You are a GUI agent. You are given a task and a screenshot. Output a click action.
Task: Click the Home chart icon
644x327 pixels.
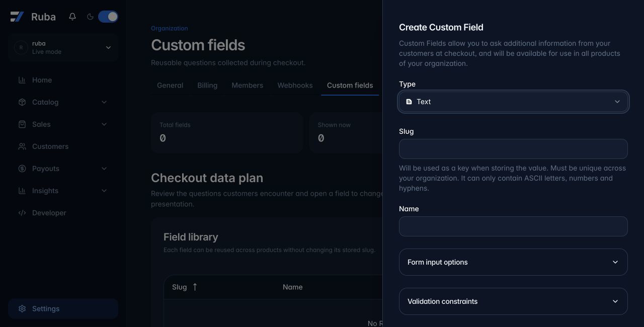coord(22,80)
